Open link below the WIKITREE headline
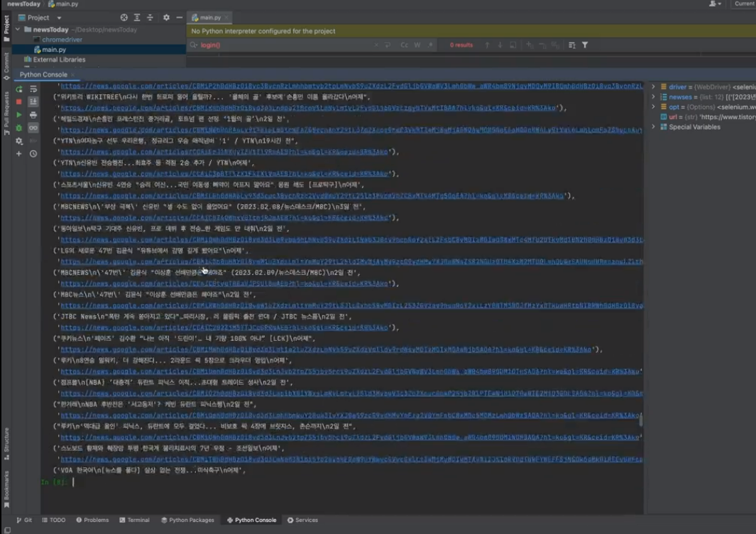Screen dimensions: 756x534 coord(308,108)
